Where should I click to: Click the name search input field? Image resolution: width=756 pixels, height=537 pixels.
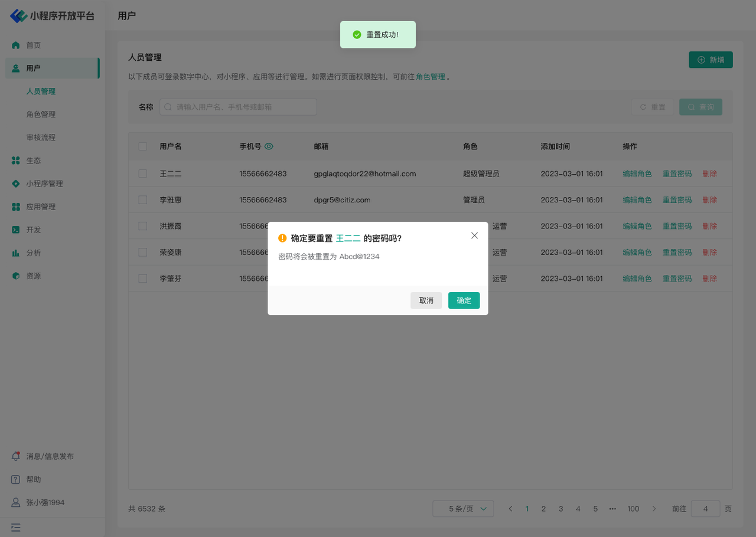pyautogui.click(x=239, y=107)
